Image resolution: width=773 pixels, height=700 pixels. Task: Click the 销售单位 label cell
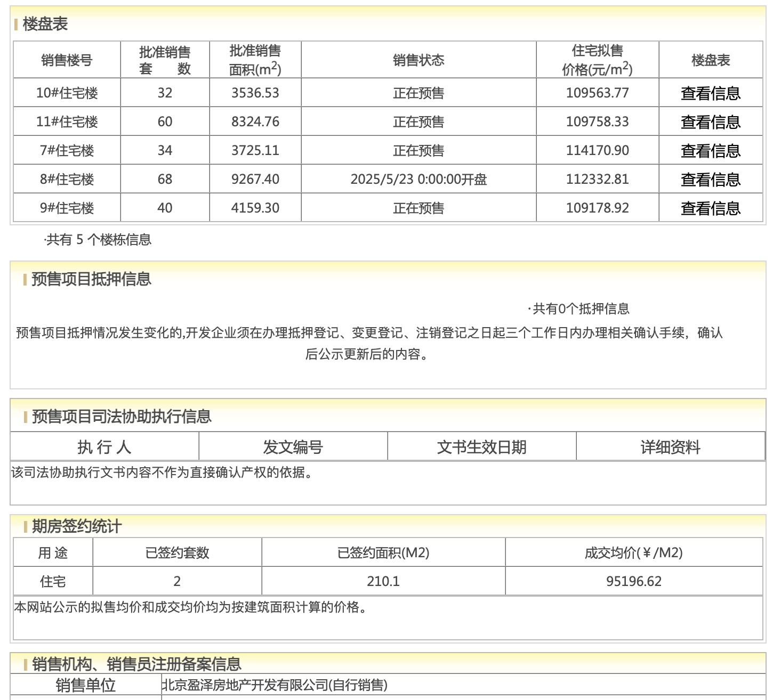point(86,685)
